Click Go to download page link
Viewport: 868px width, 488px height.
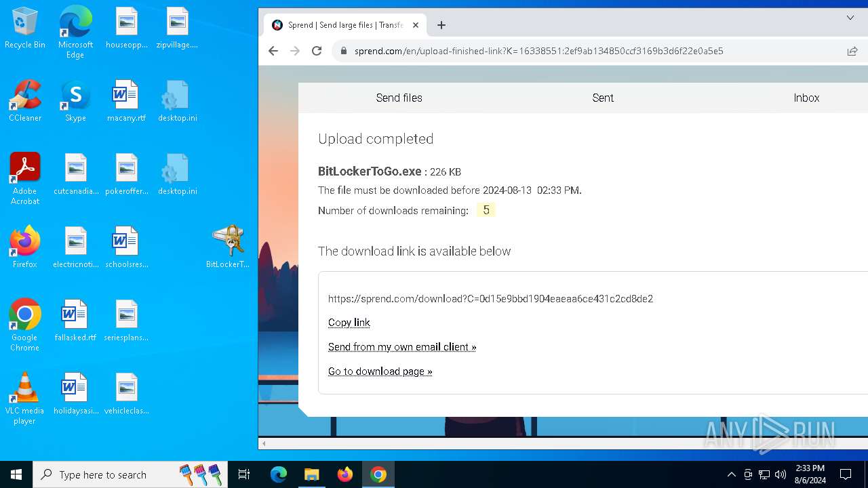point(380,371)
